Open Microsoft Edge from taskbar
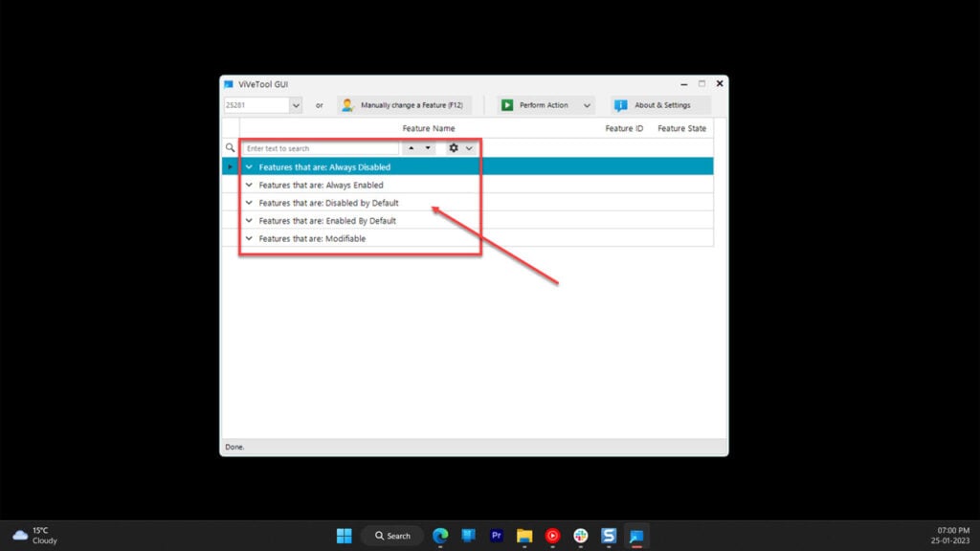This screenshot has width=980, height=551. pyautogui.click(x=440, y=536)
